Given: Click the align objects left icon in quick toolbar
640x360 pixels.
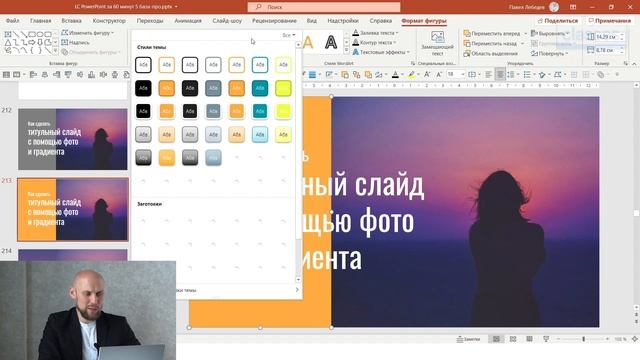Looking at the screenshot, I should tap(33, 74).
